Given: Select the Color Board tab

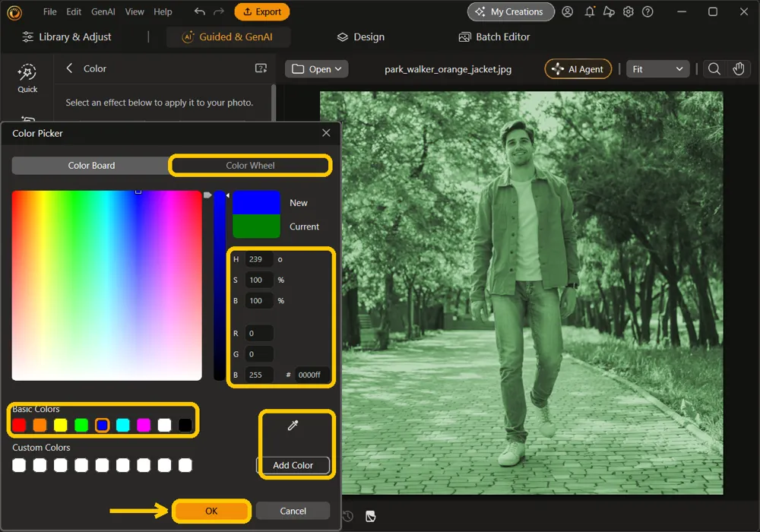Looking at the screenshot, I should [x=91, y=165].
